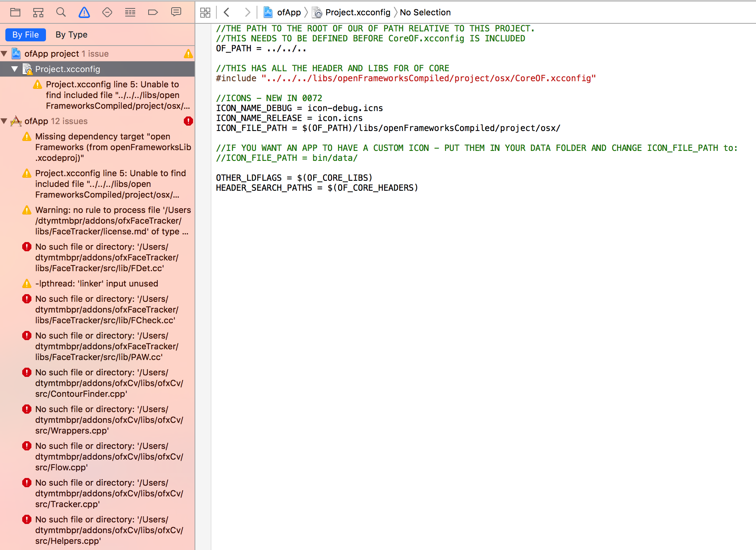The height and width of the screenshot is (550, 756).
Task: Open the Project navigator folder icon
Action: click(15, 12)
